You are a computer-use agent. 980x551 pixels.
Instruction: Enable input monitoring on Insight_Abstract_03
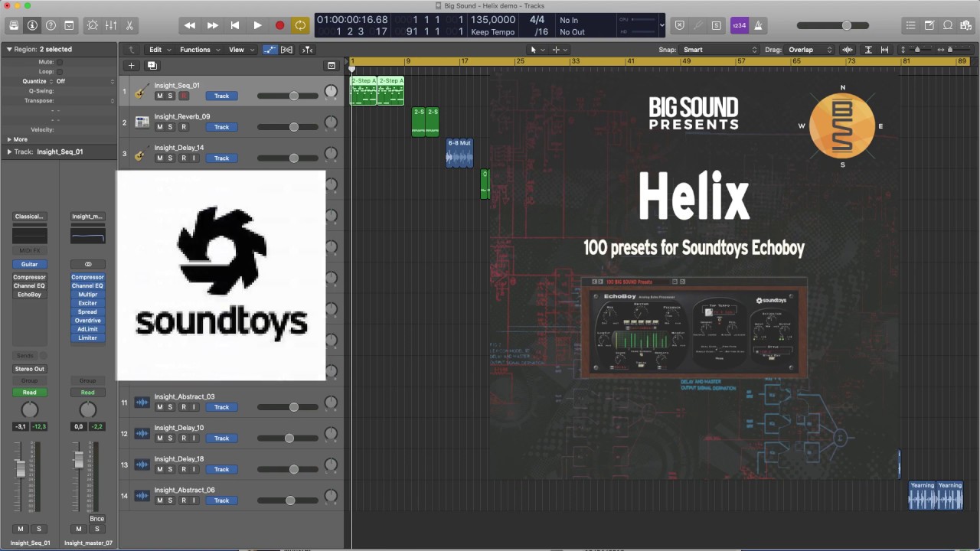(194, 407)
